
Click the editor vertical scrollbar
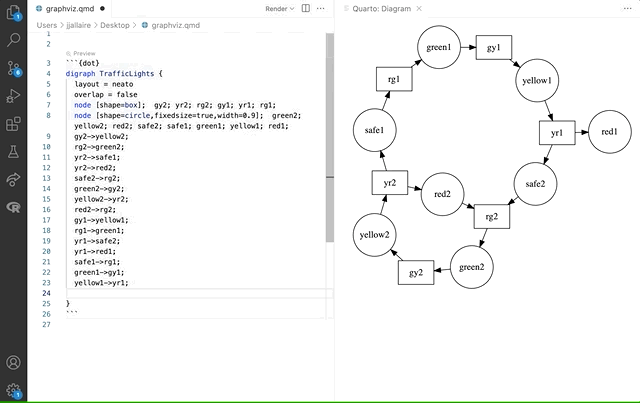[x=330, y=140]
